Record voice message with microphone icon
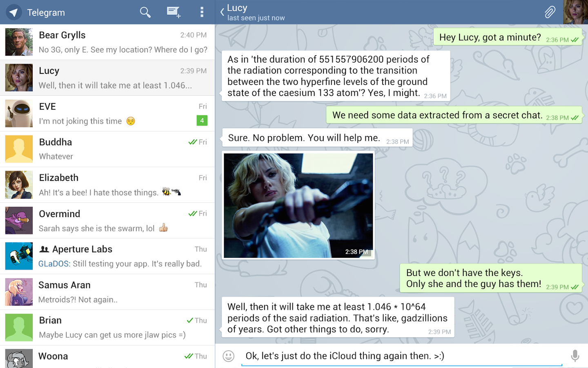Image resolution: width=588 pixels, height=368 pixels. point(575,356)
